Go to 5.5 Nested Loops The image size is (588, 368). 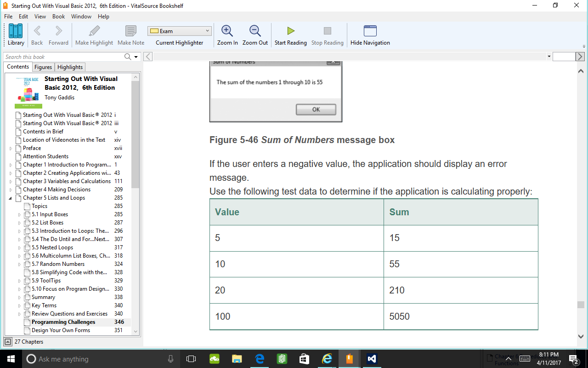coord(52,247)
